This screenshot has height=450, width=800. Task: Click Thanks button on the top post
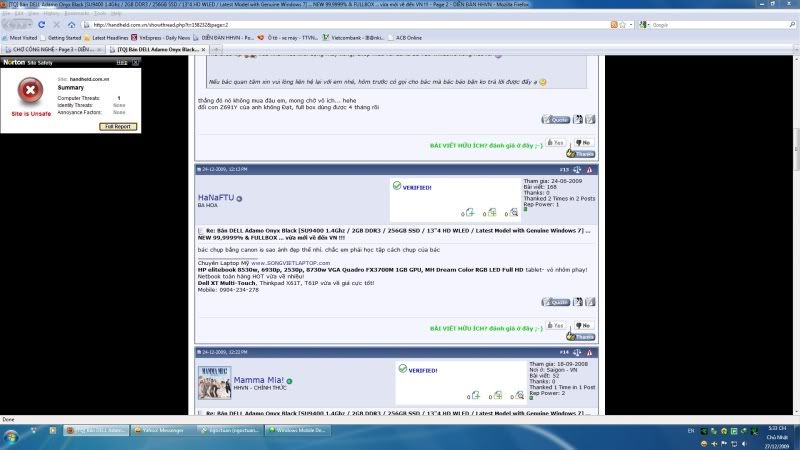(x=581, y=154)
